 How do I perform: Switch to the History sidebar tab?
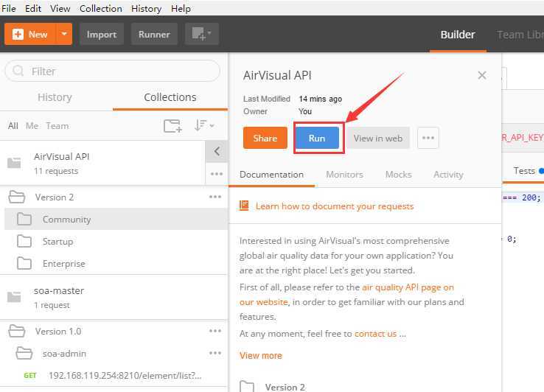click(55, 97)
